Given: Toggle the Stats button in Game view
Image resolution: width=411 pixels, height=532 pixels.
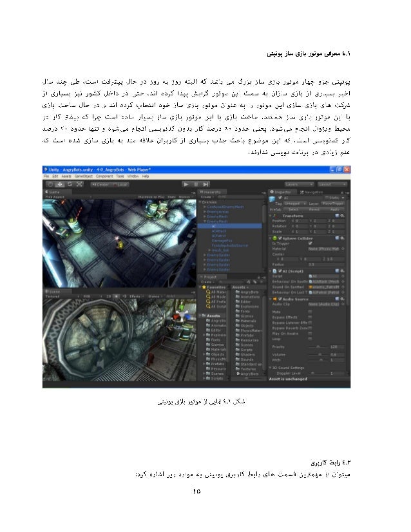Looking at the screenshot, I should (172, 197).
